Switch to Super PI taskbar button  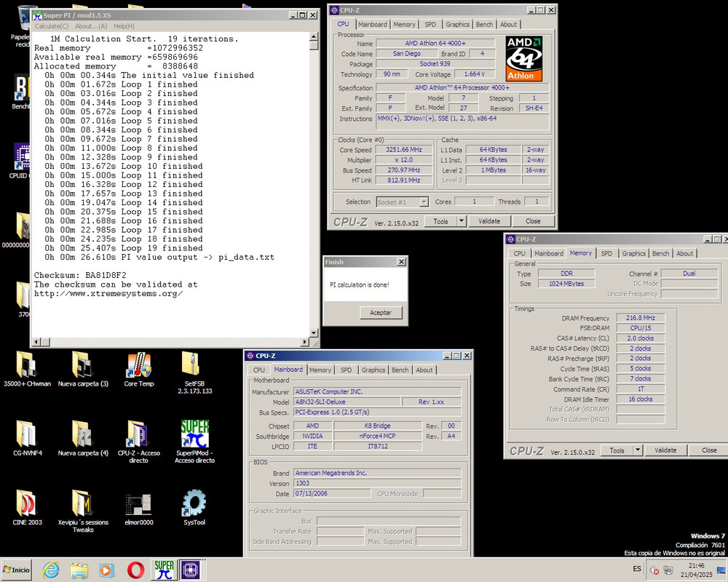pyautogui.click(x=164, y=570)
